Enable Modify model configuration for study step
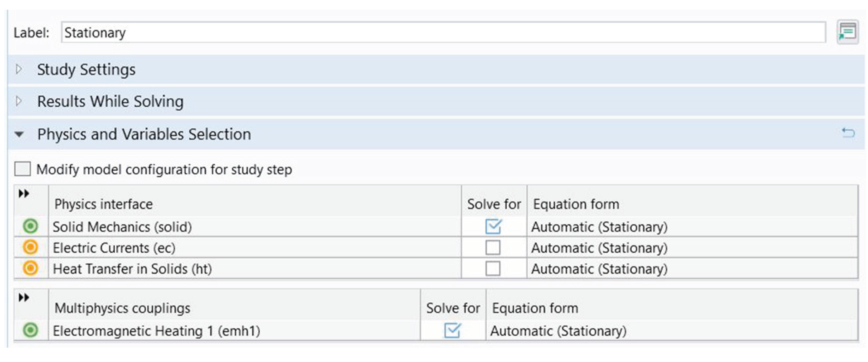The image size is (868, 362). pos(22,169)
